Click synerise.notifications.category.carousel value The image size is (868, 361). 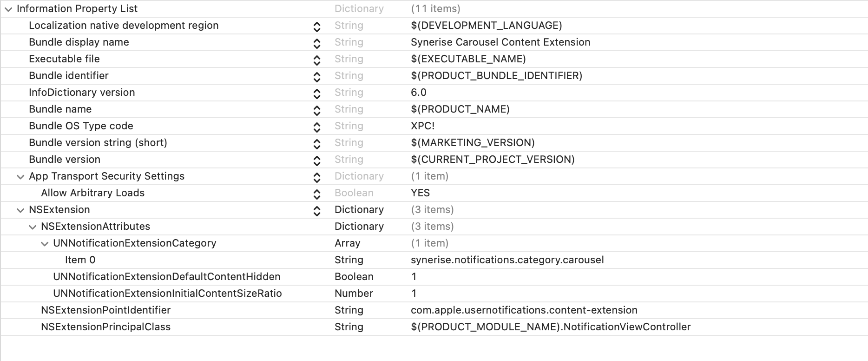point(507,260)
